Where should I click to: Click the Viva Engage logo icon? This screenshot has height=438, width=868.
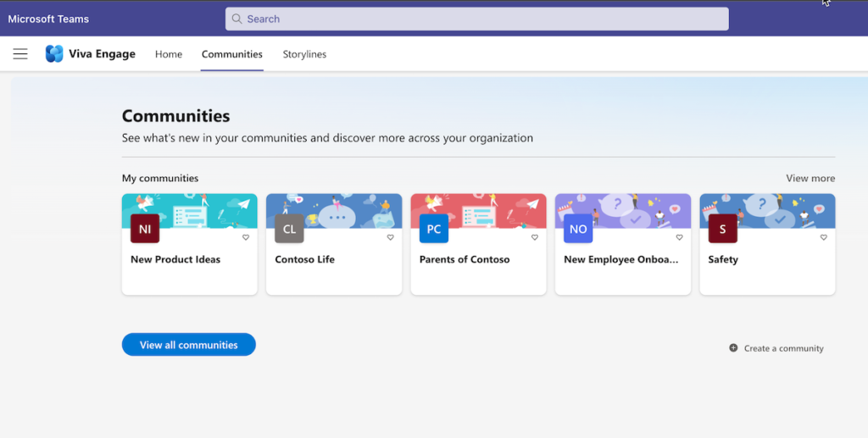point(54,53)
